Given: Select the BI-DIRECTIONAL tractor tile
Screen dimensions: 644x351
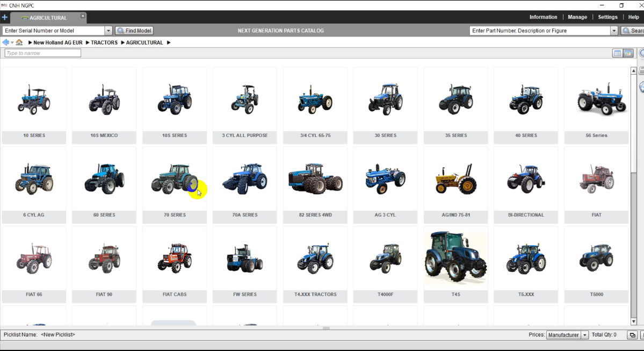Looking at the screenshot, I should (x=526, y=185).
